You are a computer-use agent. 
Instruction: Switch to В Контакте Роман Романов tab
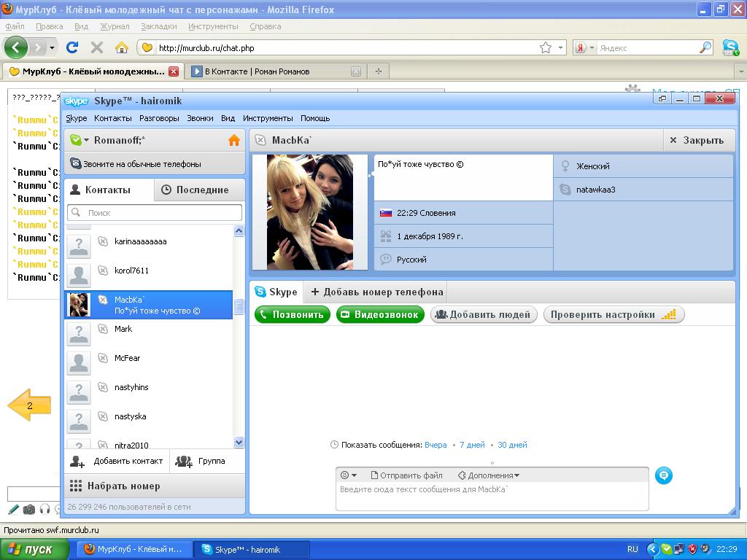pos(275,71)
